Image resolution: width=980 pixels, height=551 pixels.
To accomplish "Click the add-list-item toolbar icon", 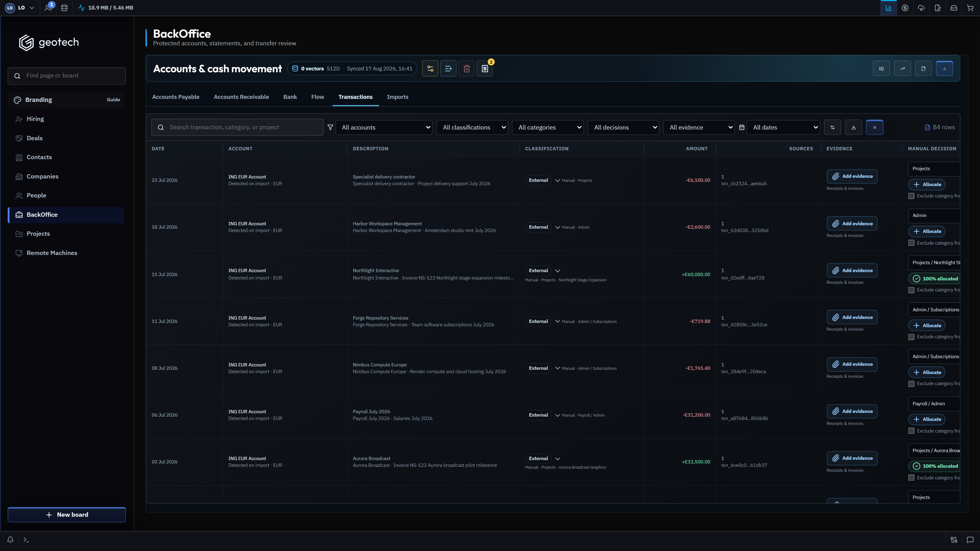I will click(x=448, y=69).
